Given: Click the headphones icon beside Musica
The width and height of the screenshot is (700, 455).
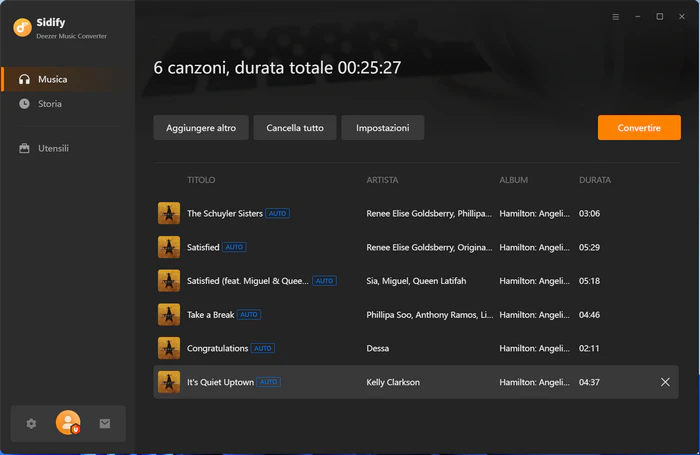Looking at the screenshot, I should pyautogui.click(x=24, y=79).
